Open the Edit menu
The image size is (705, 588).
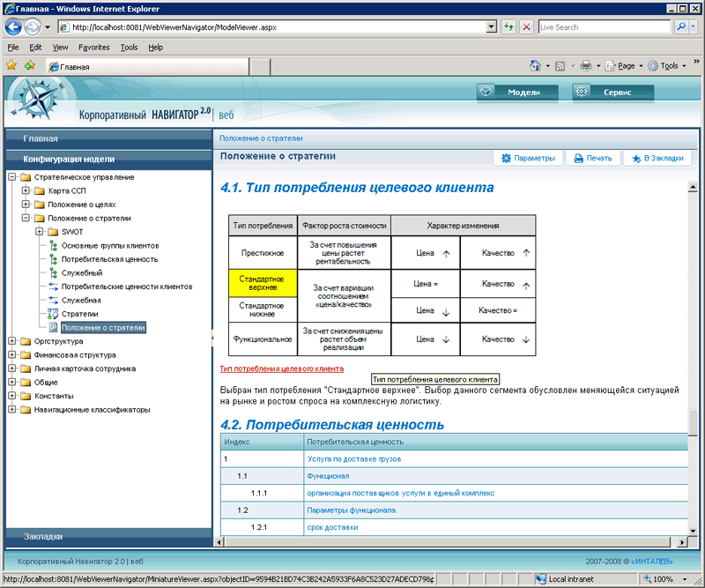tap(35, 48)
